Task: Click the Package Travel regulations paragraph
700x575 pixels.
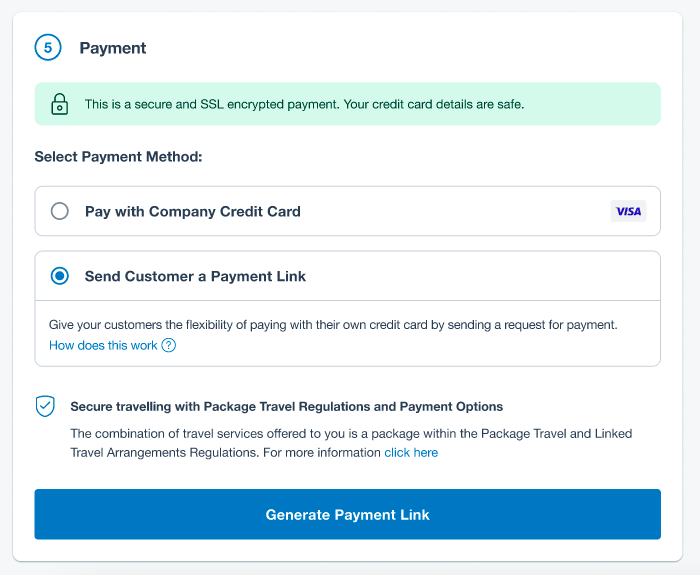Action: (x=351, y=443)
